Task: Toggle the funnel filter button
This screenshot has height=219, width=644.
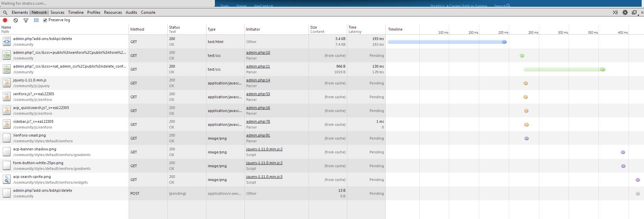Action: coord(26,20)
